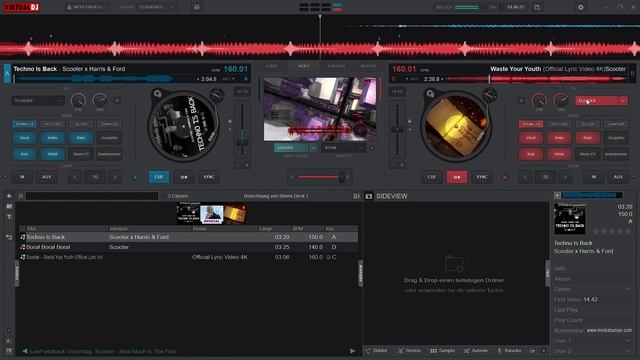Click SYNC on the right deck

482,177
